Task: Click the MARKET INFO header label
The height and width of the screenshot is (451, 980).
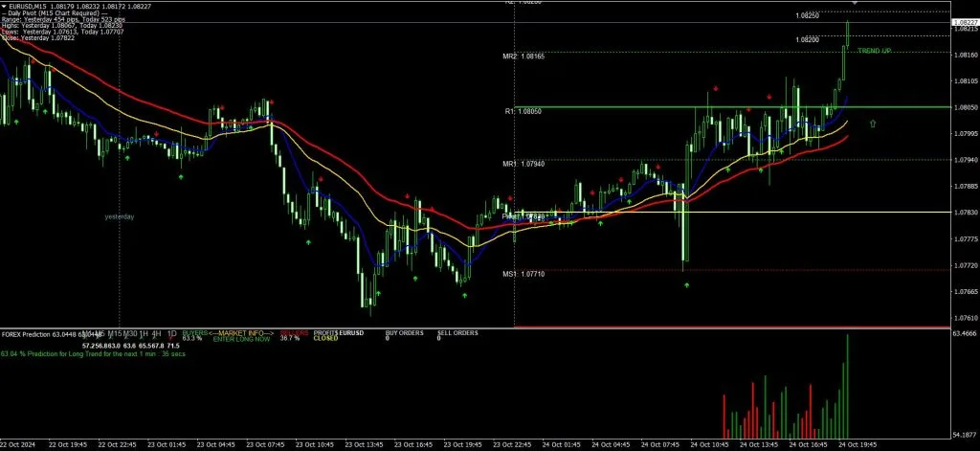Action: tap(241, 333)
